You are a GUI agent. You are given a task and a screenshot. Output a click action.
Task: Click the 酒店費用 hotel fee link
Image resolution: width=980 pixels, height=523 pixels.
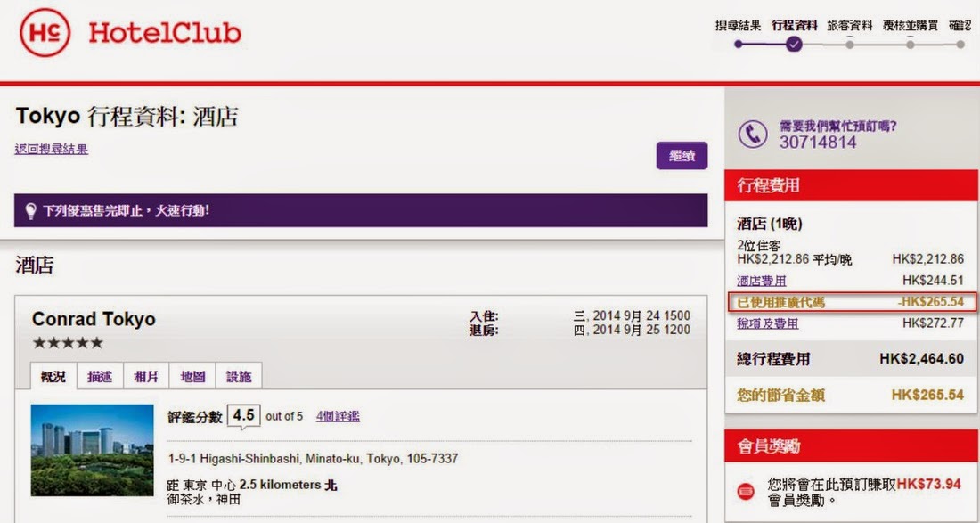tap(762, 281)
